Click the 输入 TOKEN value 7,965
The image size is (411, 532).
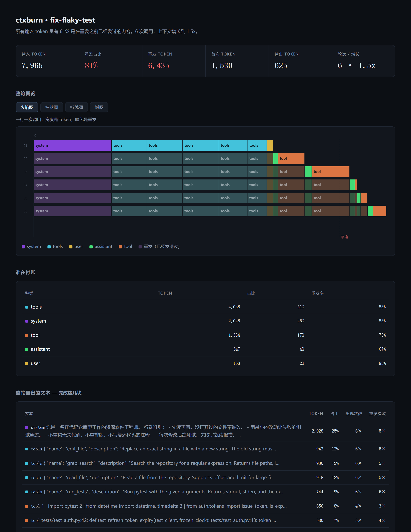[x=32, y=66]
